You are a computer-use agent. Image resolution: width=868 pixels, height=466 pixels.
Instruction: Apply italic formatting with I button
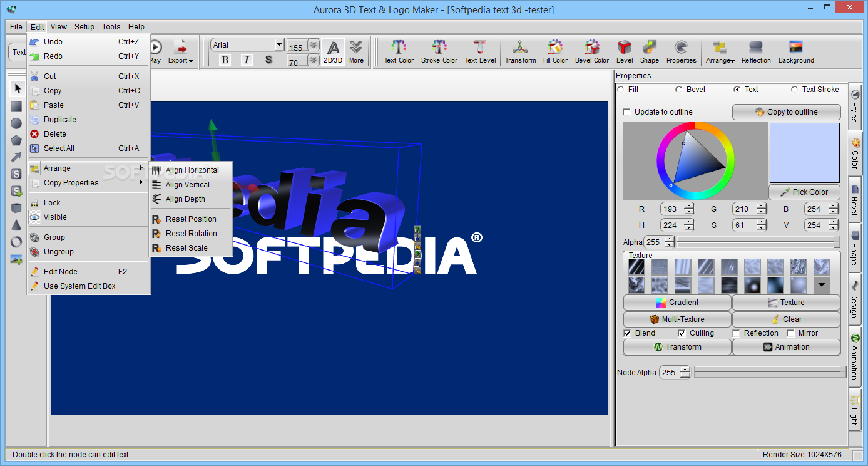click(247, 60)
